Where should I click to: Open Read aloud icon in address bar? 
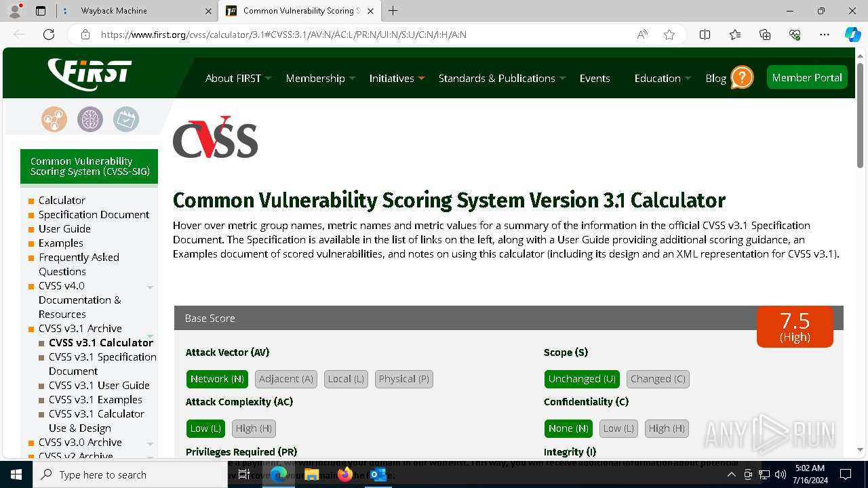pyautogui.click(x=642, y=35)
